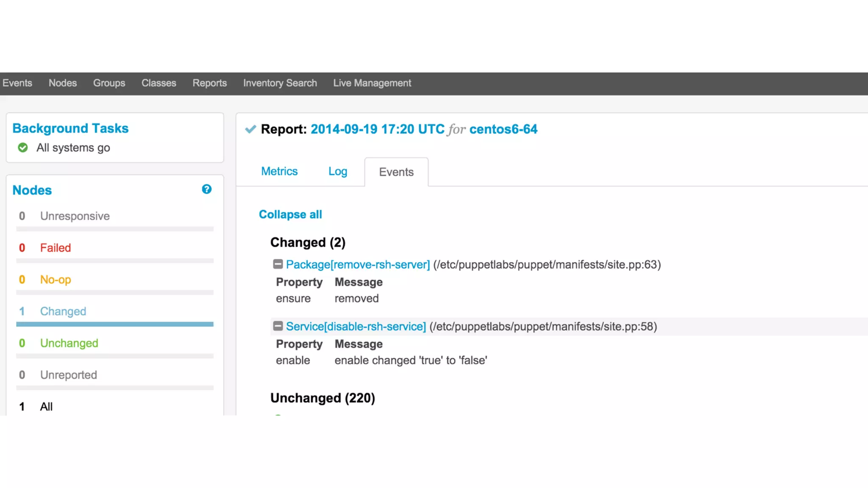Collapse the Service disable-rsh-service event

click(278, 326)
